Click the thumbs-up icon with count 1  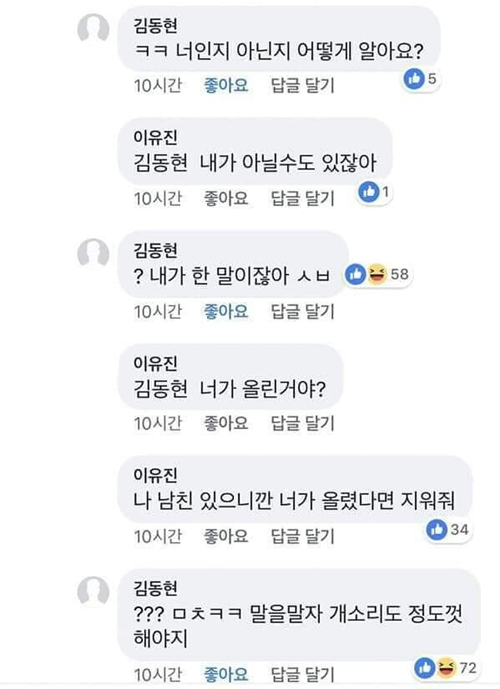[x=369, y=192]
